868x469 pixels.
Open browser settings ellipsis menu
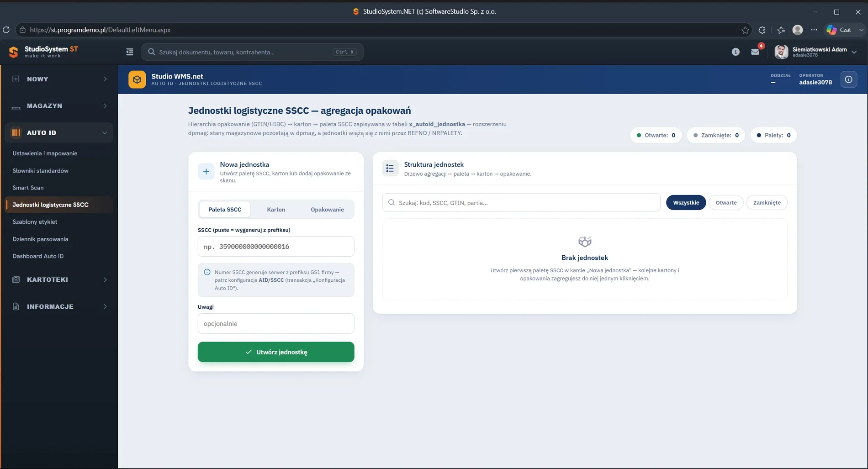coord(814,30)
